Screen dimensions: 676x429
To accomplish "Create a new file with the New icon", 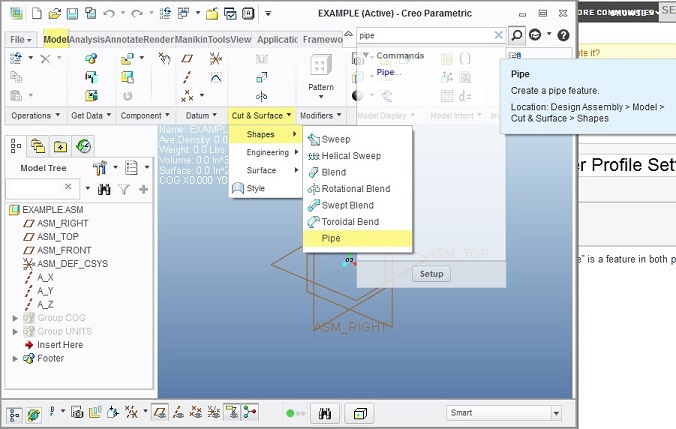I will (x=37, y=14).
